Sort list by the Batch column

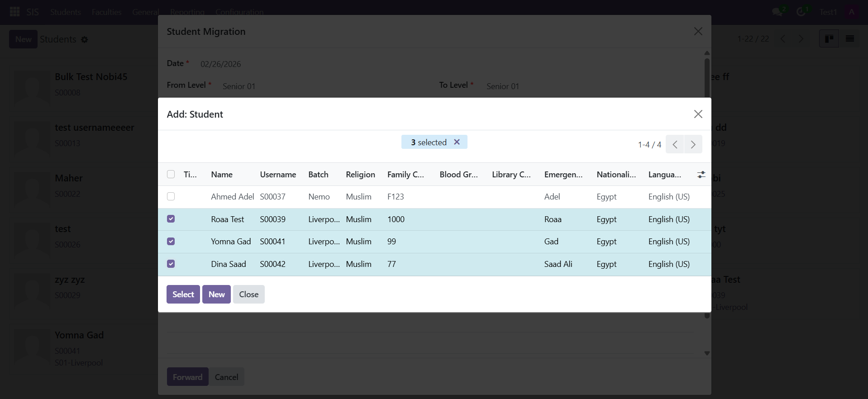click(318, 175)
